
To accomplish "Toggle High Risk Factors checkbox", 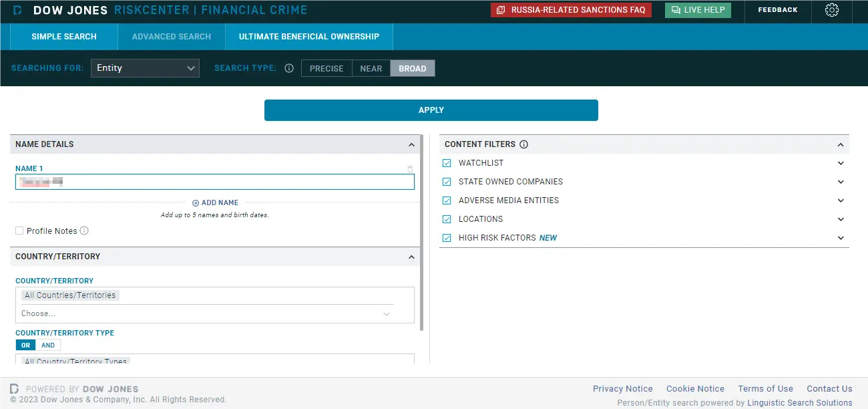I will [447, 238].
